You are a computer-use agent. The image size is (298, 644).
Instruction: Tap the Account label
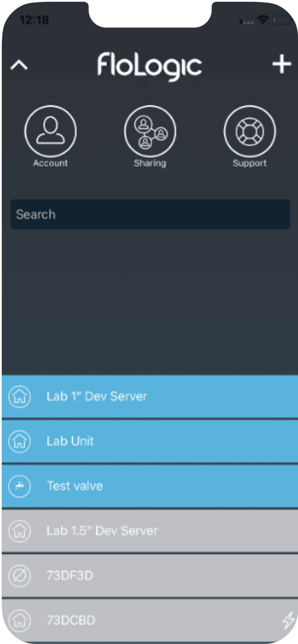click(x=50, y=163)
